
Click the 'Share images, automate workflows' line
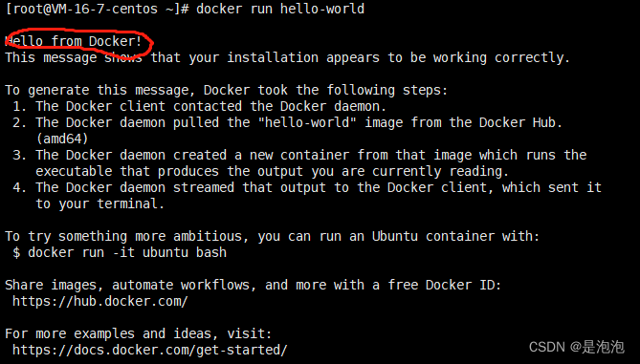[x=254, y=285]
